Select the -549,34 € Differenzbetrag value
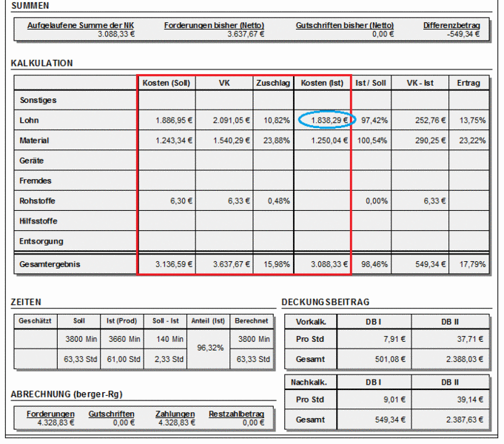Screen dimensions: 504x444 tap(463, 34)
